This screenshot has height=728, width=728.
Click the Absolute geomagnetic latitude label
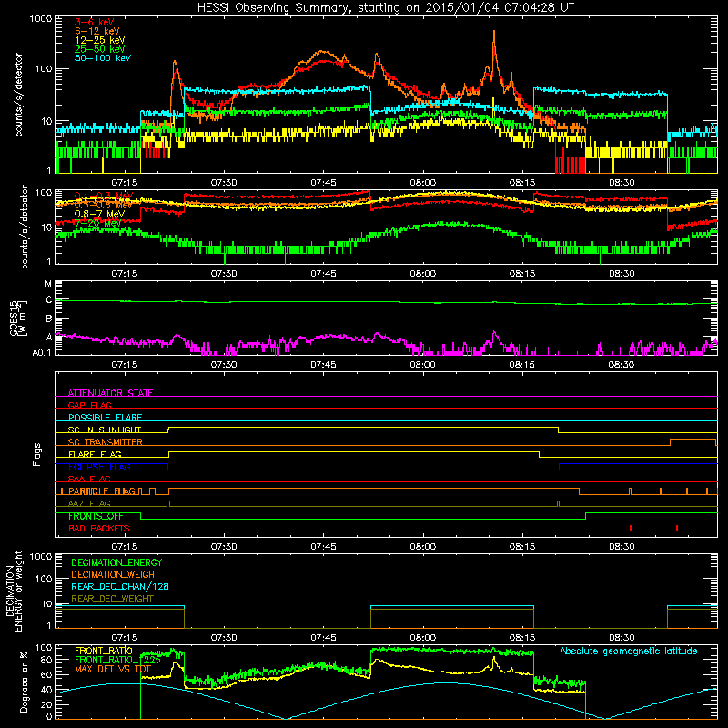(x=629, y=651)
